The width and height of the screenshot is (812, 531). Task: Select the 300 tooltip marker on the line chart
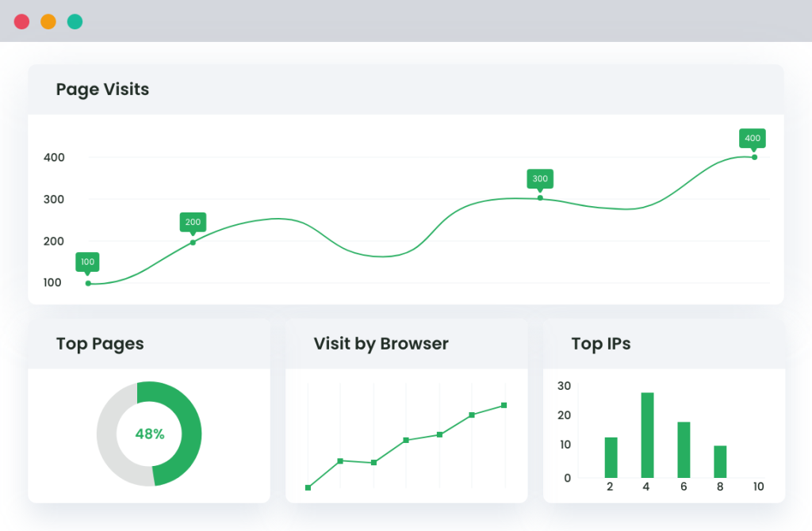click(x=540, y=179)
